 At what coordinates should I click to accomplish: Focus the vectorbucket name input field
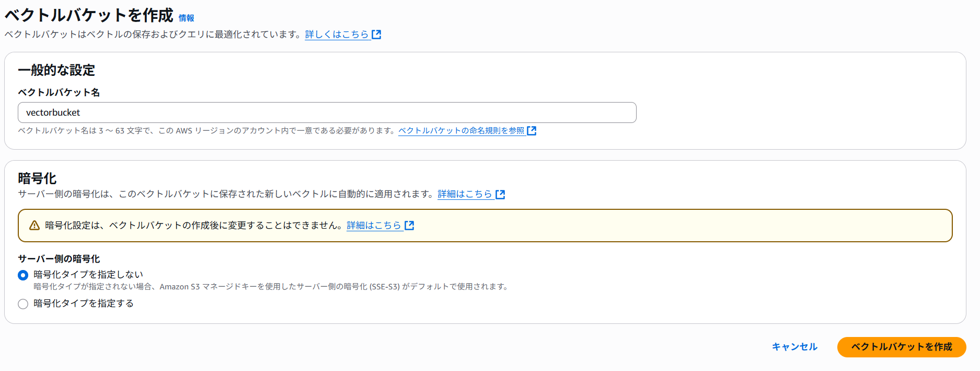(327, 113)
